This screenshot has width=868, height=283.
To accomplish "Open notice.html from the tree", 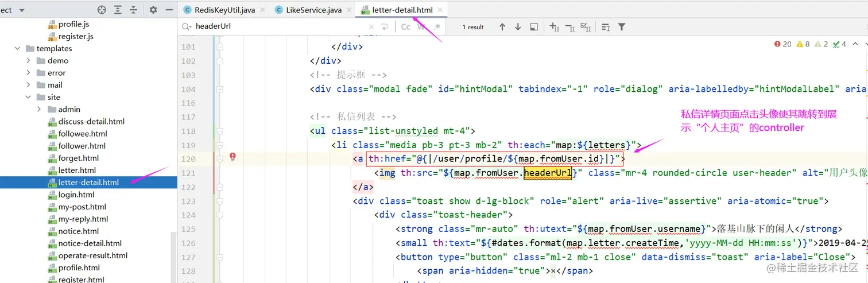I will pyautogui.click(x=79, y=231).
